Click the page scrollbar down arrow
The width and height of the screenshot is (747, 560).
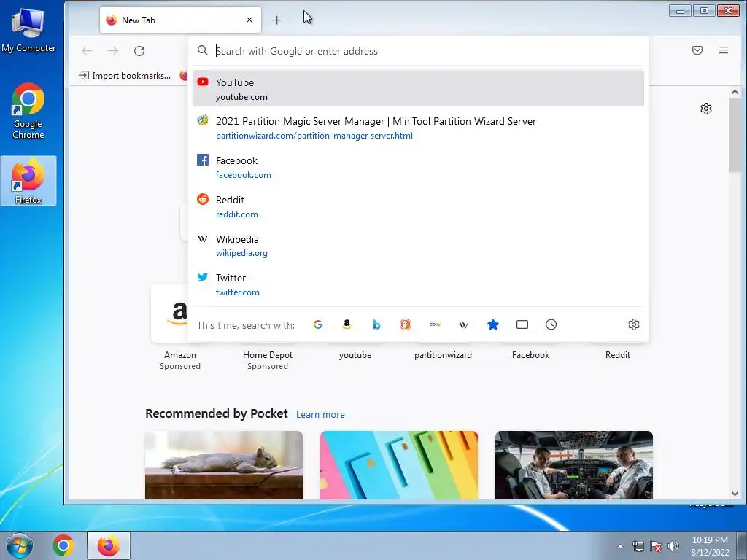(735, 494)
